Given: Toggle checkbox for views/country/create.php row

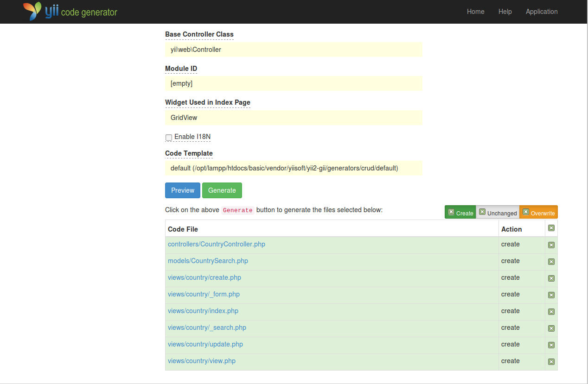Looking at the screenshot, I should click(551, 278).
